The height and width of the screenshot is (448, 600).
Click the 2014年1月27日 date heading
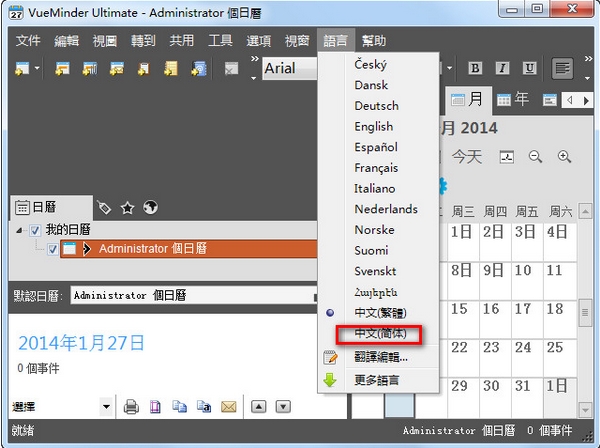pos(81,343)
